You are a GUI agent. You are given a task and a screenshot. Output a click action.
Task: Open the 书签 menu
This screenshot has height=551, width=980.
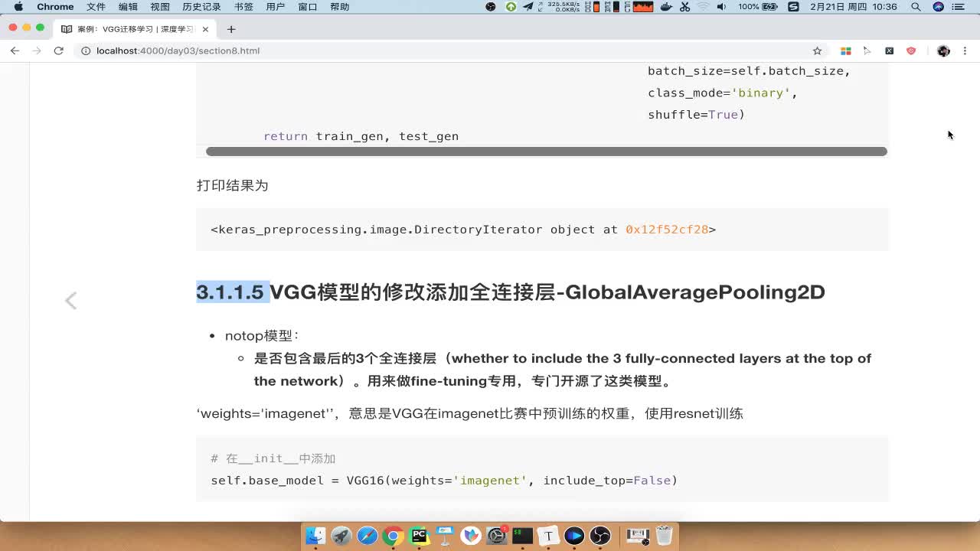(243, 7)
